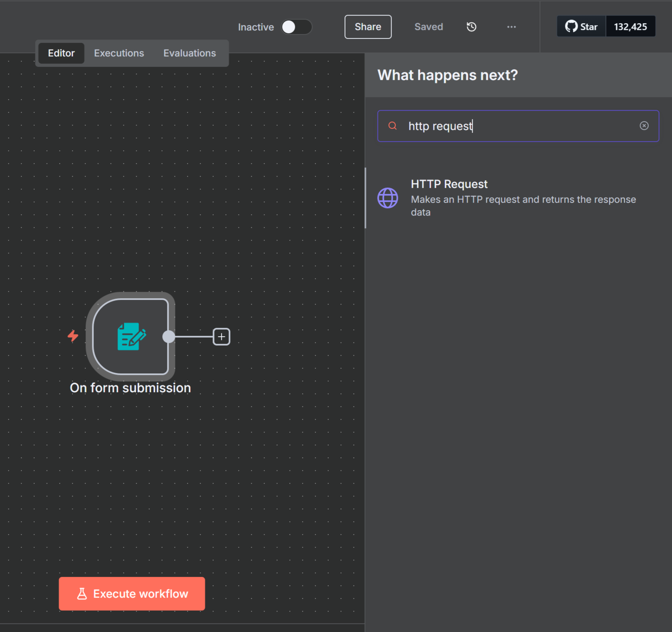Click the On form submission label
Viewport: 672px width, 632px height.
click(x=130, y=388)
